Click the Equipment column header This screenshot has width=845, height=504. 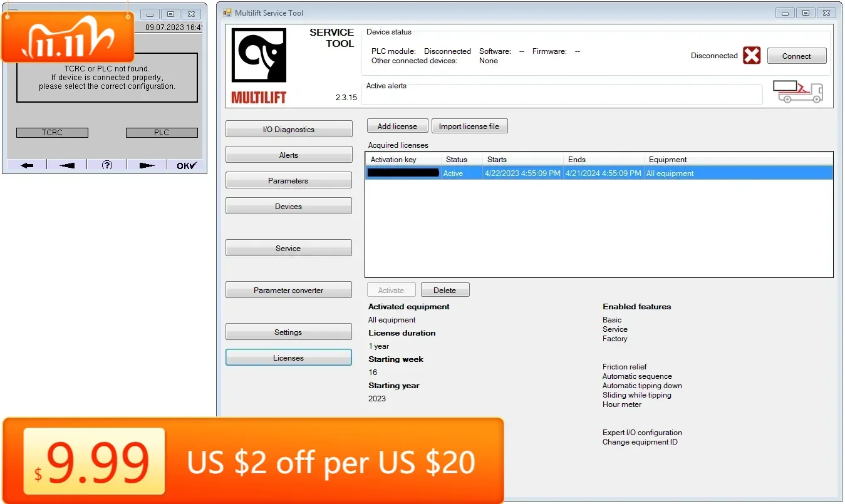coord(739,160)
